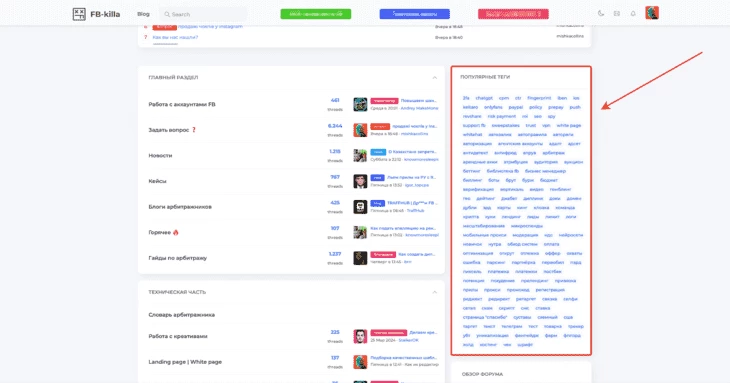This screenshot has width=730, height=383.
Task: Open the bell notifications icon
Action: (x=633, y=13)
